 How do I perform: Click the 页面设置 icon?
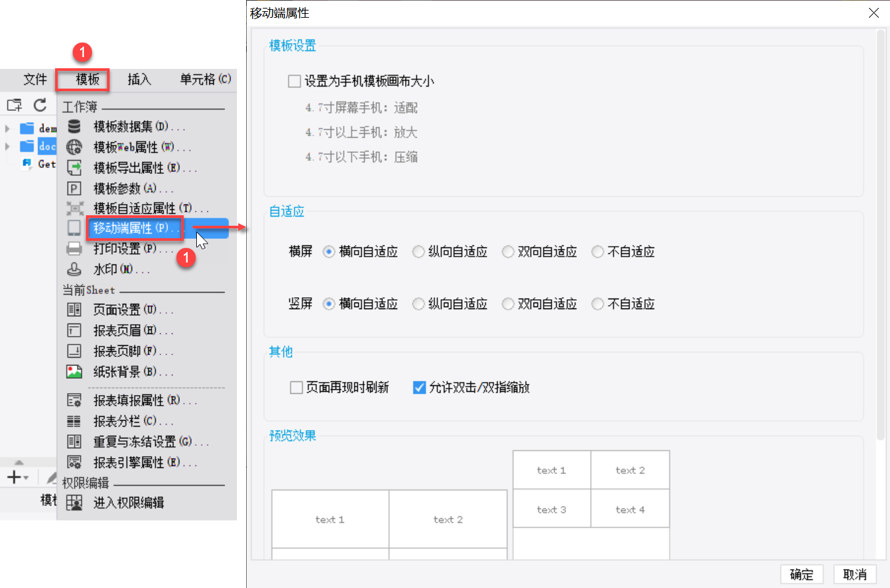[x=74, y=309]
